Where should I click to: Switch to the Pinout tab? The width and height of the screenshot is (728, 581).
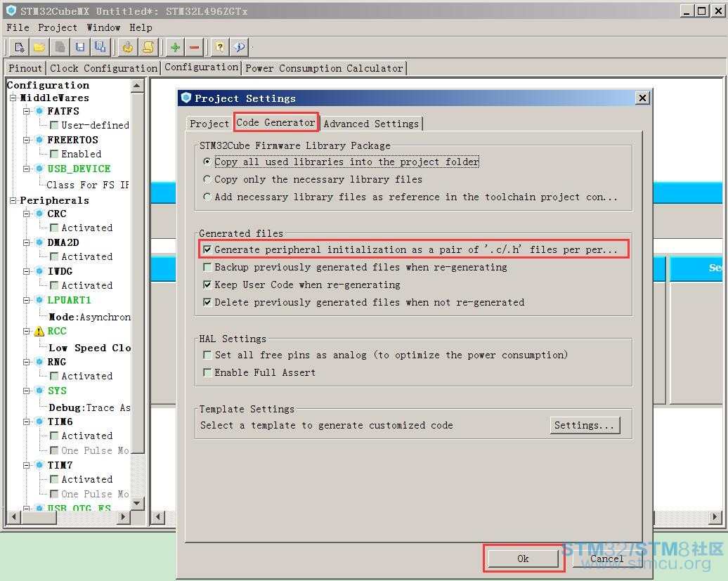pyautogui.click(x=25, y=68)
